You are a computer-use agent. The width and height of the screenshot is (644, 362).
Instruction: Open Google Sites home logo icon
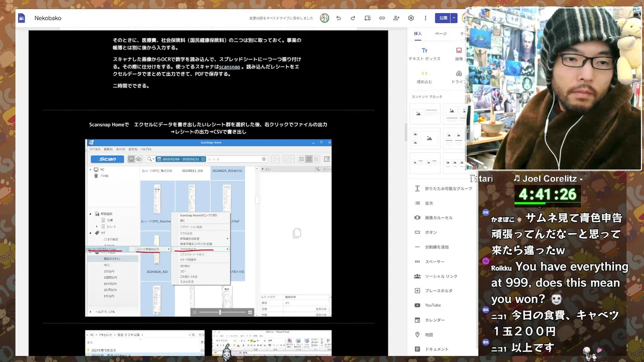click(22, 18)
